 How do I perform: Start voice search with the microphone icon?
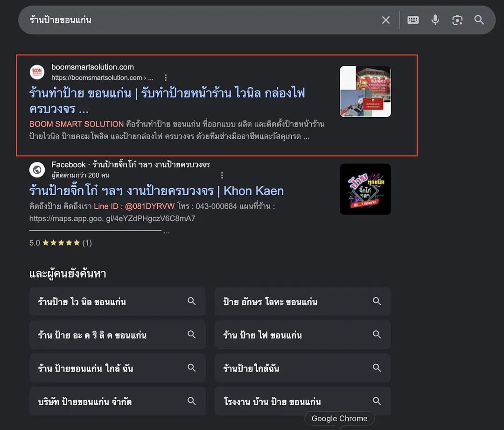point(435,20)
